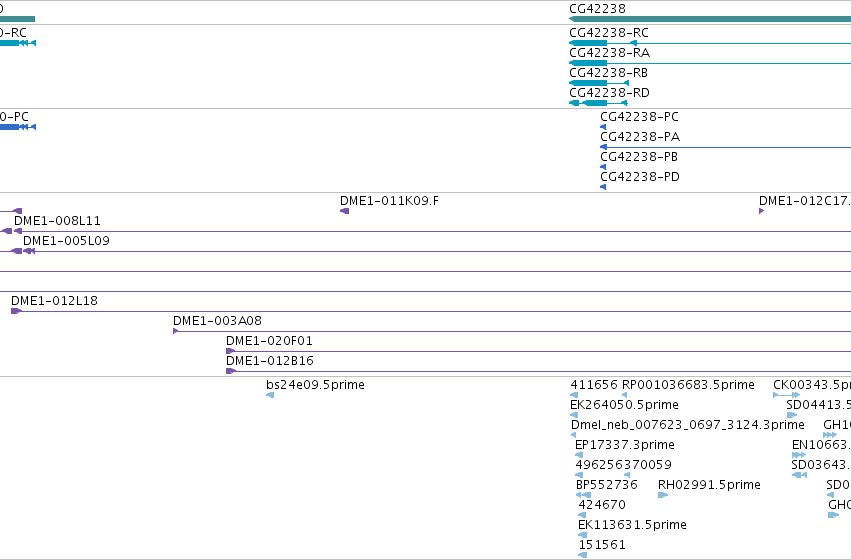851x560 pixels.
Task: Click CG42238-RB transcript glyph
Action: 599,83
